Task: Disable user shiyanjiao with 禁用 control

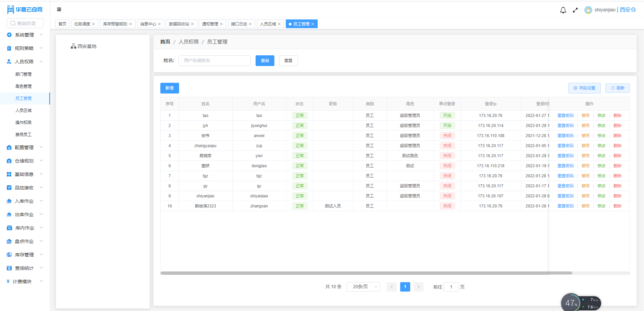Action: pos(585,196)
